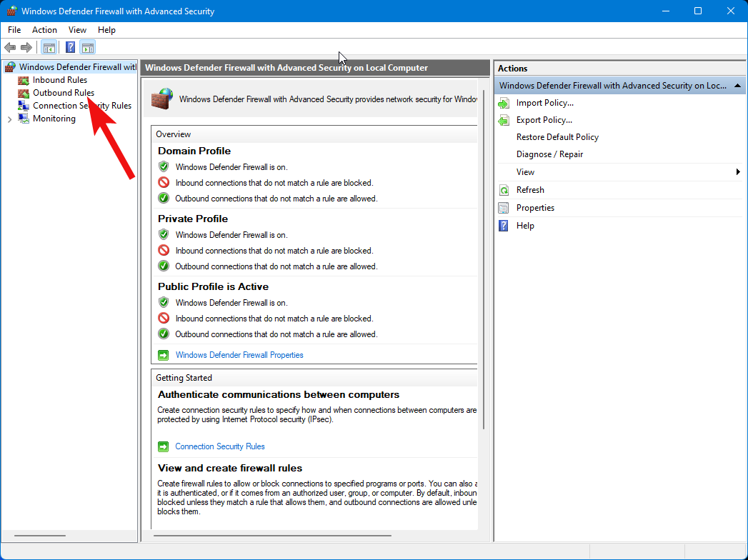Expand the Monitoring tree node

point(9,119)
